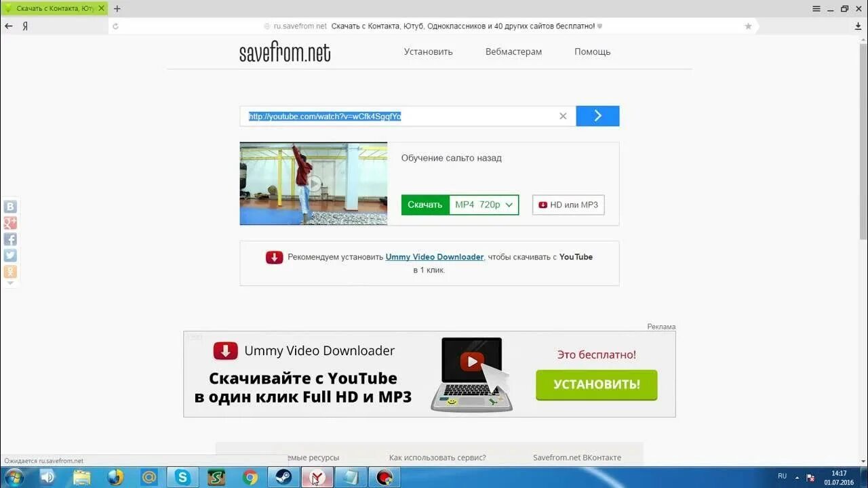
Task: Open the Ummy Video Downloader link
Action: pyautogui.click(x=435, y=257)
